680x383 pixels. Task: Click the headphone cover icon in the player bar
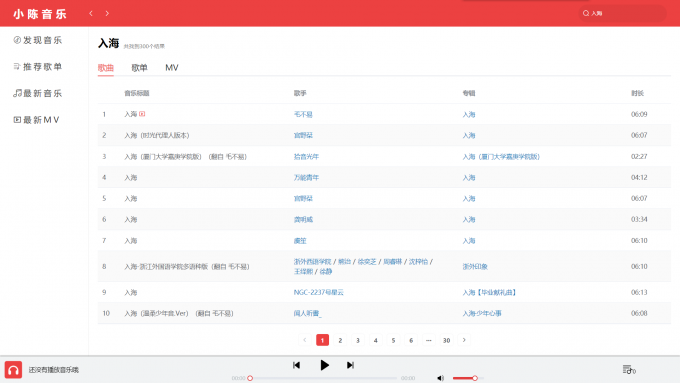(13, 370)
